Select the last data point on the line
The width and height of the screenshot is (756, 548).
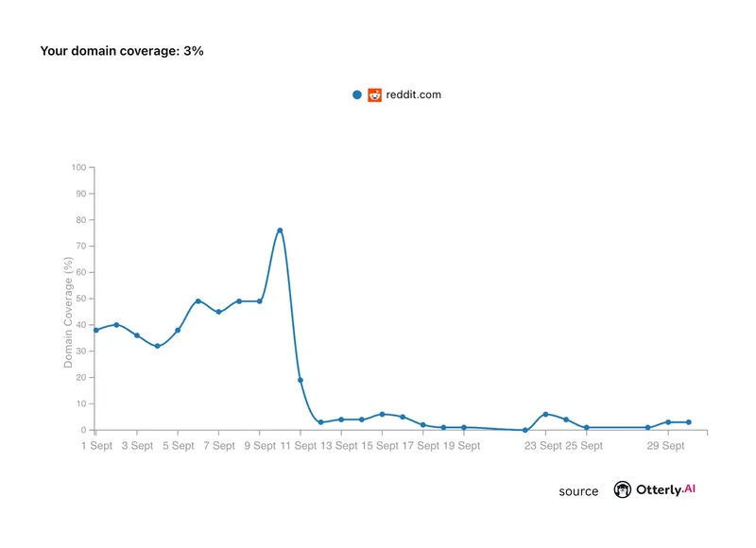click(x=688, y=422)
